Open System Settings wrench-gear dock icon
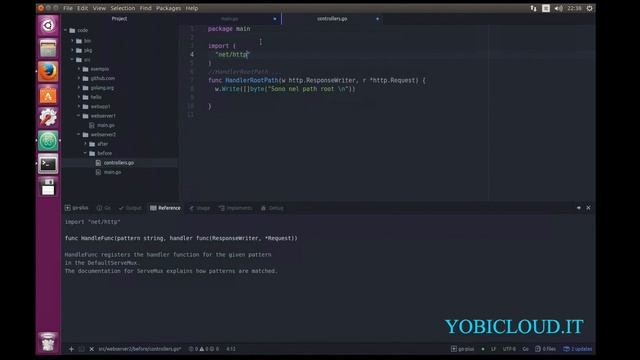Image resolution: width=640 pixels, height=360 pixels. pos(48,118)
